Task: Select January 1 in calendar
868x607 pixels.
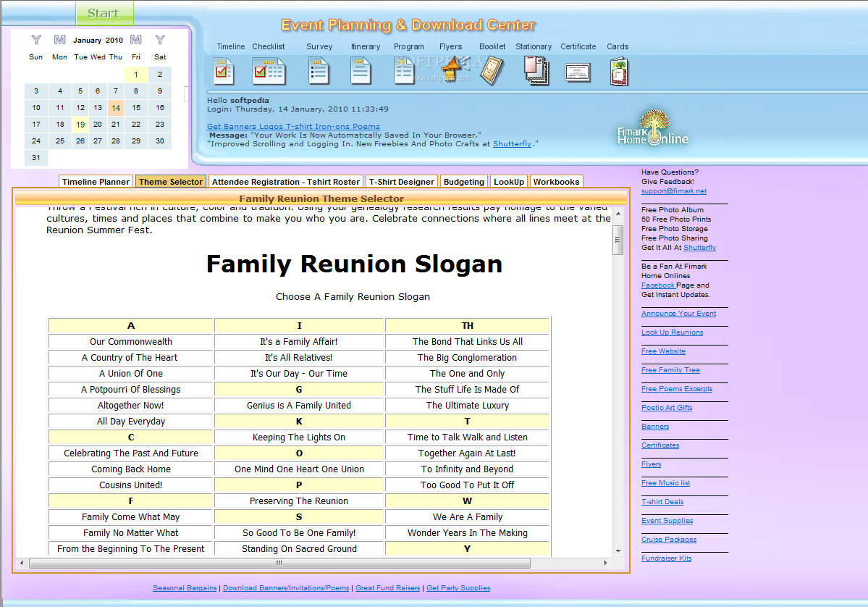Action: tap(135, 74)
